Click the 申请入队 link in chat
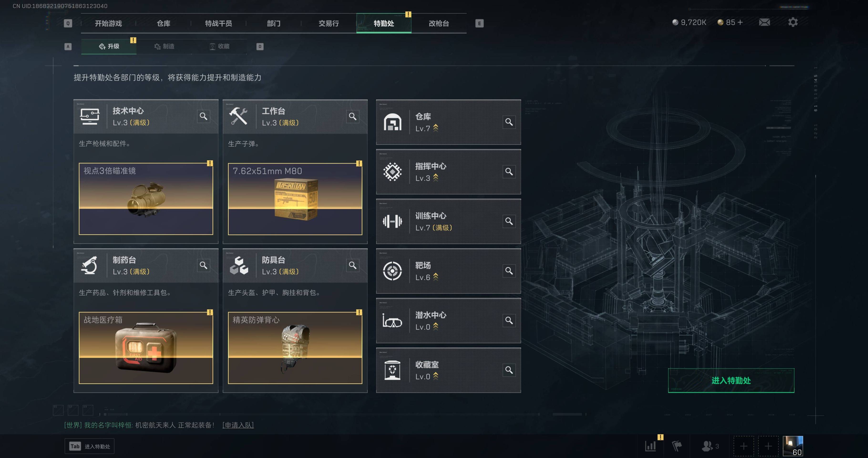Image resolution: width=868 pixels, height=458 pixels. (x=238, y=425)
